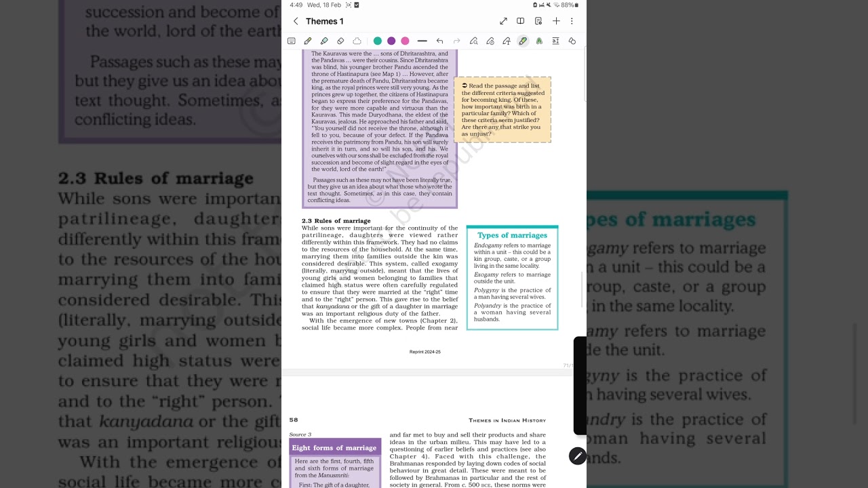Tap the word Endogamy in the teal box

click(488, 245)
